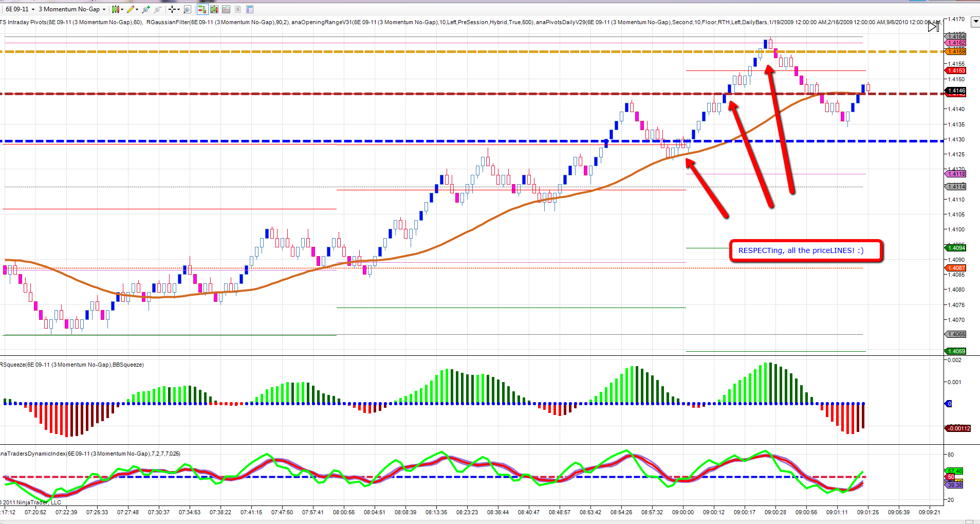This screenshot has height=524, width=980.
Task: Click the 1.4130 price axis label
Action: [956, 139]
